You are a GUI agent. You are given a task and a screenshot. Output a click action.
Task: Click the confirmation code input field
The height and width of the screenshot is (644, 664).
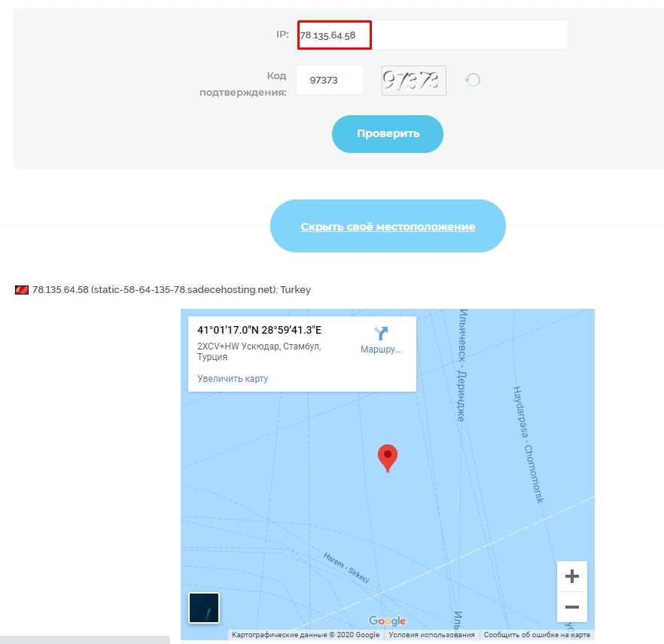(x=330, y=80)
